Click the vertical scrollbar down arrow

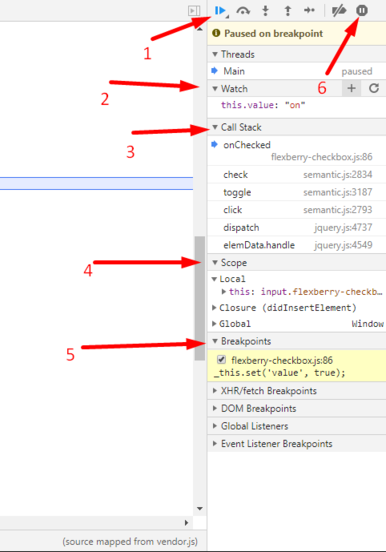tap(200, 508)
